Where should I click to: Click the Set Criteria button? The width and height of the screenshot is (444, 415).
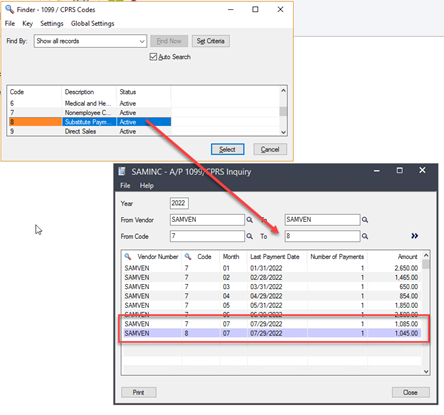click(211, 41)
